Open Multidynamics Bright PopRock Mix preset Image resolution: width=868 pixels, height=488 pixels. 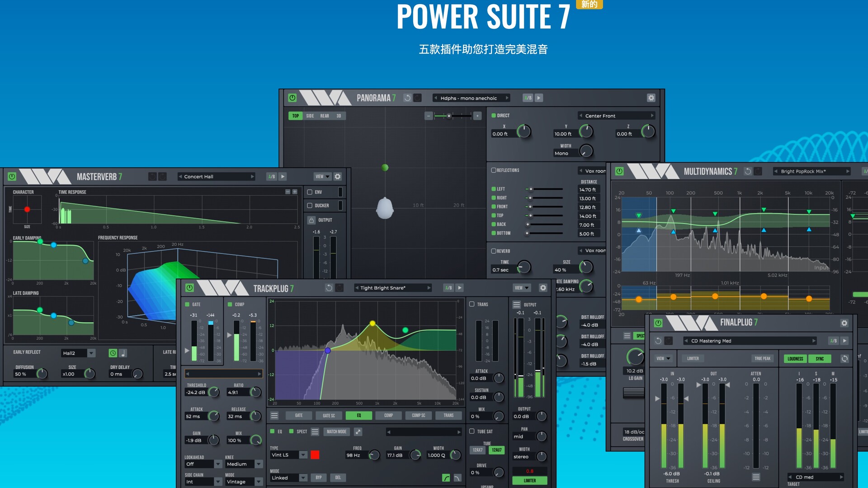click(x=812, y=171)
